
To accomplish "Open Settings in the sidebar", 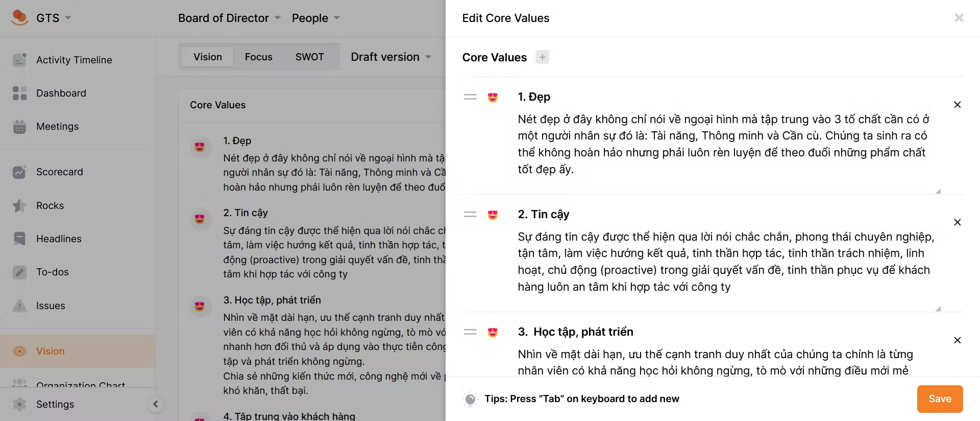I will point(55,404).
